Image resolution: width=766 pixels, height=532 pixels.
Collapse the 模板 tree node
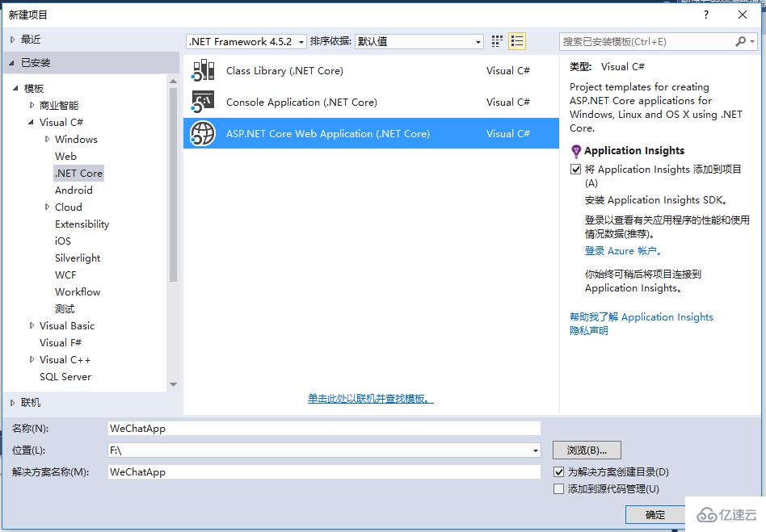click(15, 88)
